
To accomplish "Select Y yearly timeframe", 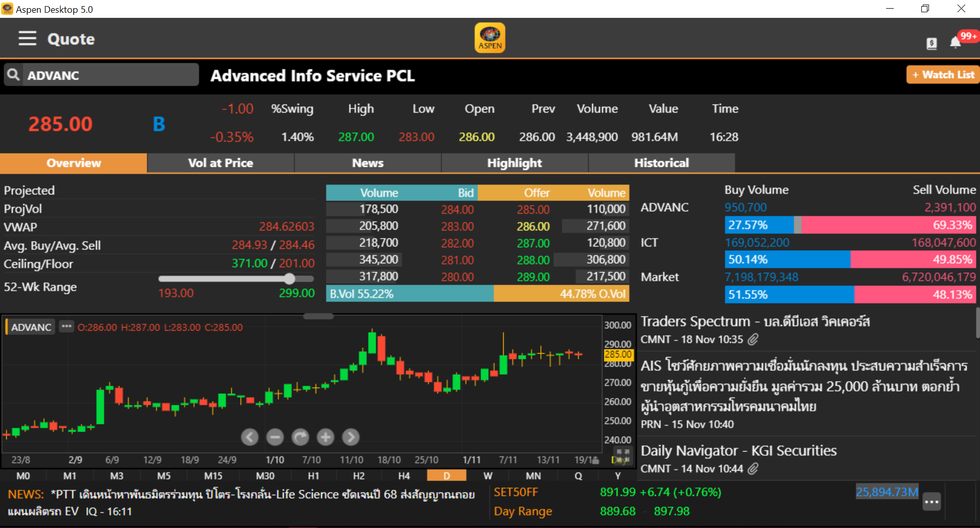I will coord(618,475).
